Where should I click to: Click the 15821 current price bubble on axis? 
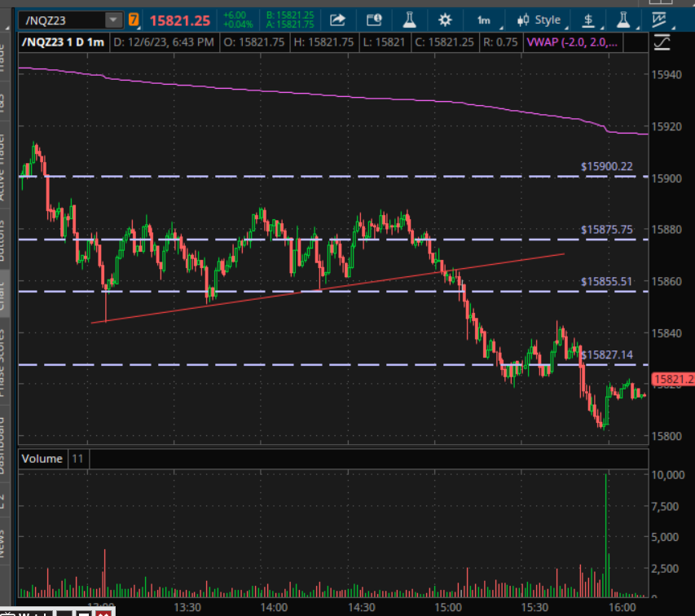[672, 379]
